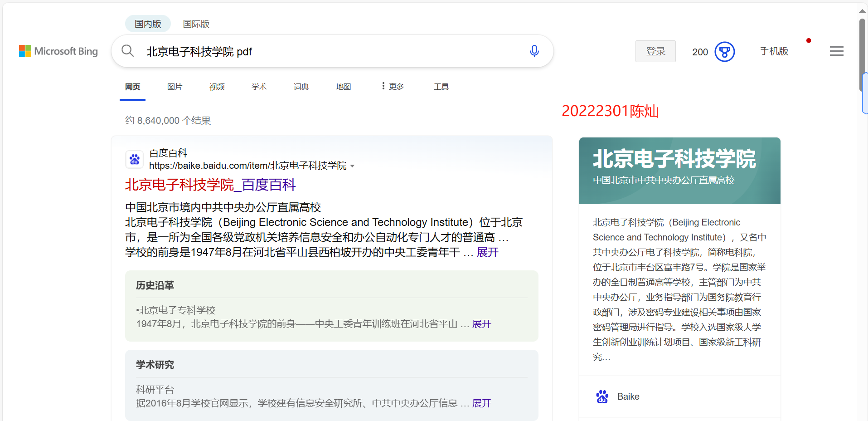Open the 手机版 link
Viewport: 868px width, 421px height.
(x=774, y=51)
